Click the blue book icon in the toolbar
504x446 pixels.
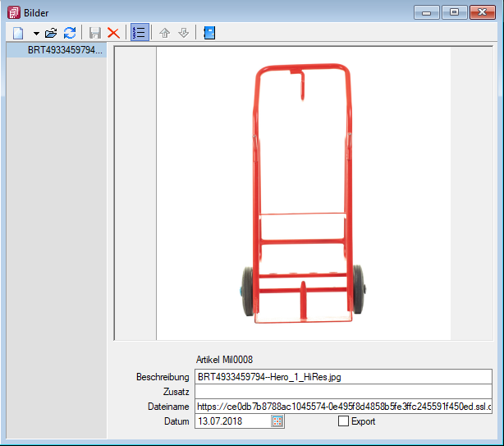(209, 33)
